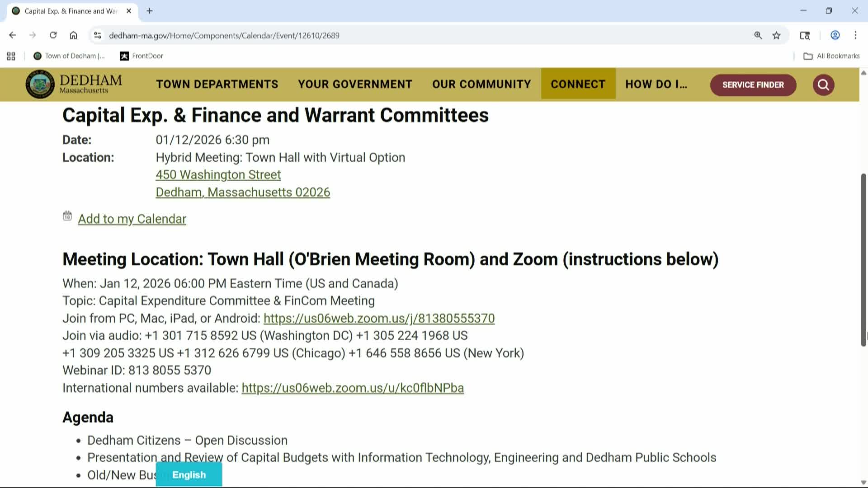Open the apps grid on the bookmarks bar
This screenshot has width=868, height=488.
coord(11,56)
